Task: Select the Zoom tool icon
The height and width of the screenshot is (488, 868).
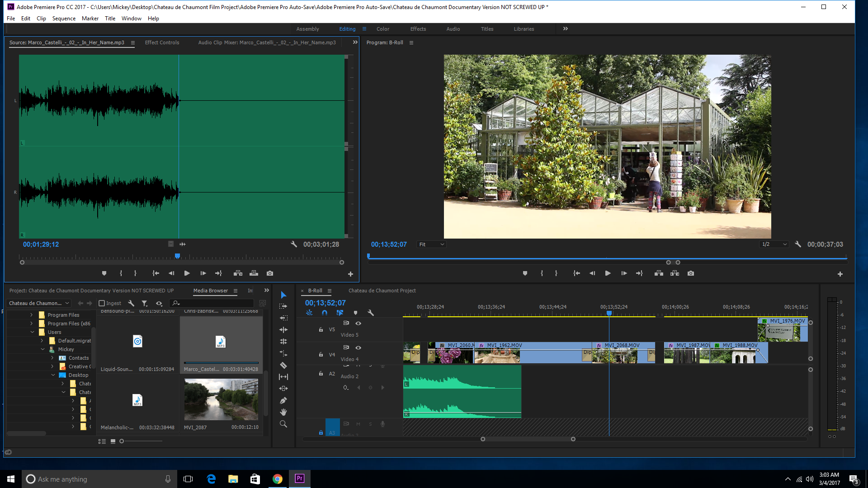Action: 284,424
